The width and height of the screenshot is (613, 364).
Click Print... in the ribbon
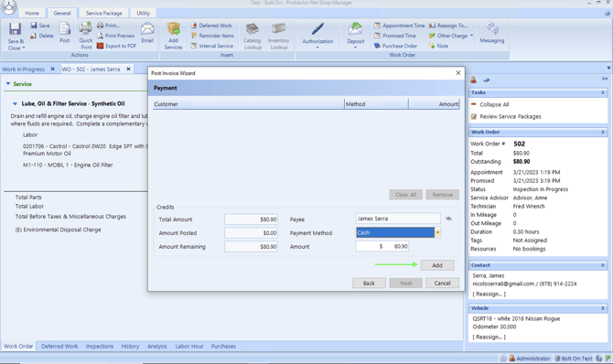108,26
